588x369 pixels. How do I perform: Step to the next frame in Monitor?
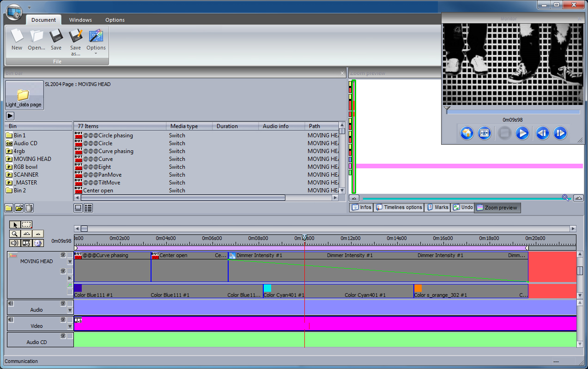[560, 133]
